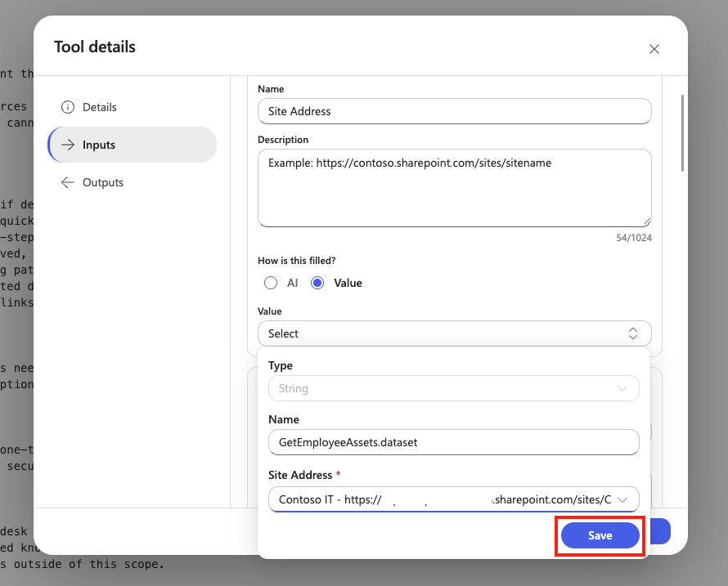Image resolution: width=728 pixels, height=586 pixels.
Task: Click the Value dropdown up-down chevron icon
Action: (x=633, y=333)
